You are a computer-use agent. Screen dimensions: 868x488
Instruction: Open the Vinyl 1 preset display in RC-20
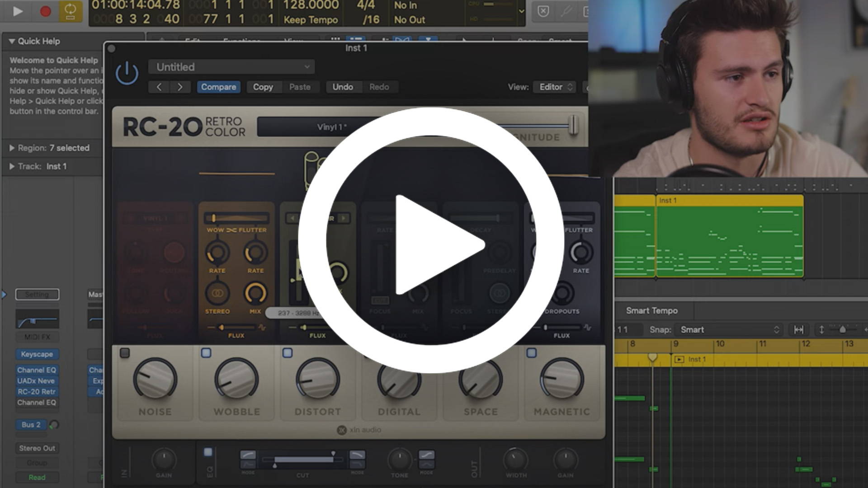331,127
